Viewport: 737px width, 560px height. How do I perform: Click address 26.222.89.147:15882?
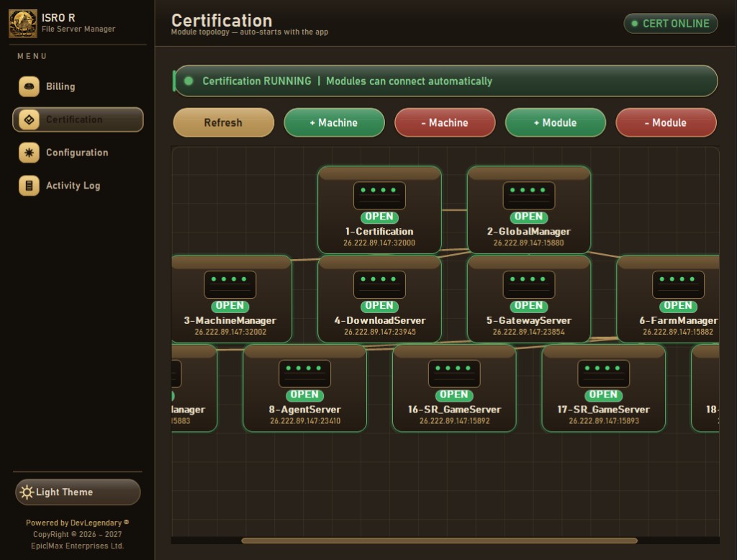(678, 332)
